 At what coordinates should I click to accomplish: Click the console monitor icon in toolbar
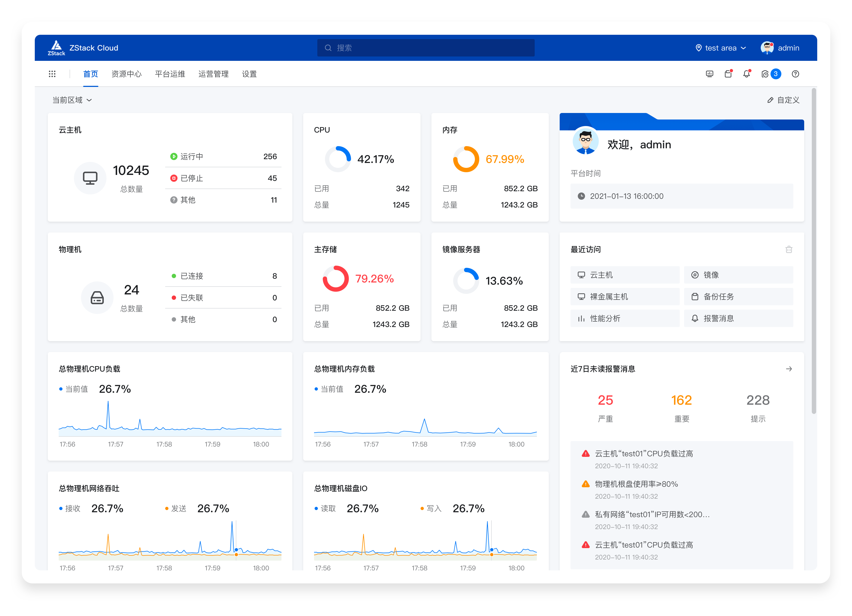[709, 74]
